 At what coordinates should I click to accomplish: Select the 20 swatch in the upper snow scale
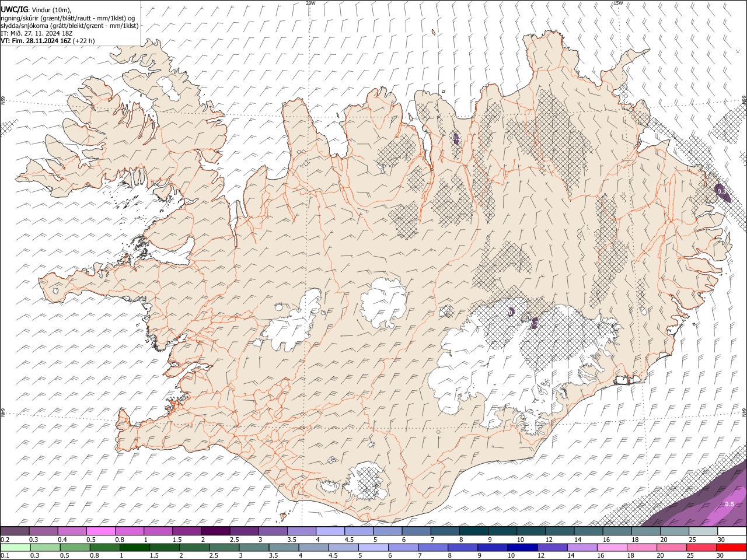pos(675,531)
